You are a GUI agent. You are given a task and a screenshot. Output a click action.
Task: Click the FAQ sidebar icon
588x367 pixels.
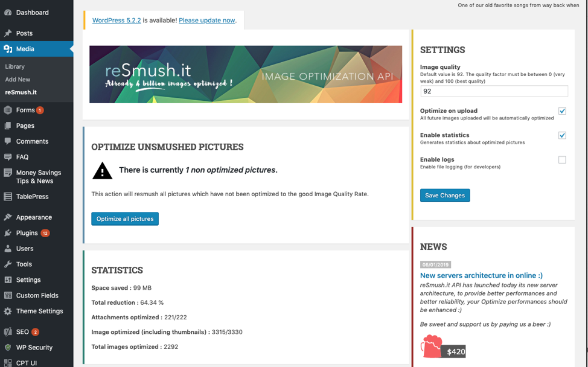[x=8, y=157]
